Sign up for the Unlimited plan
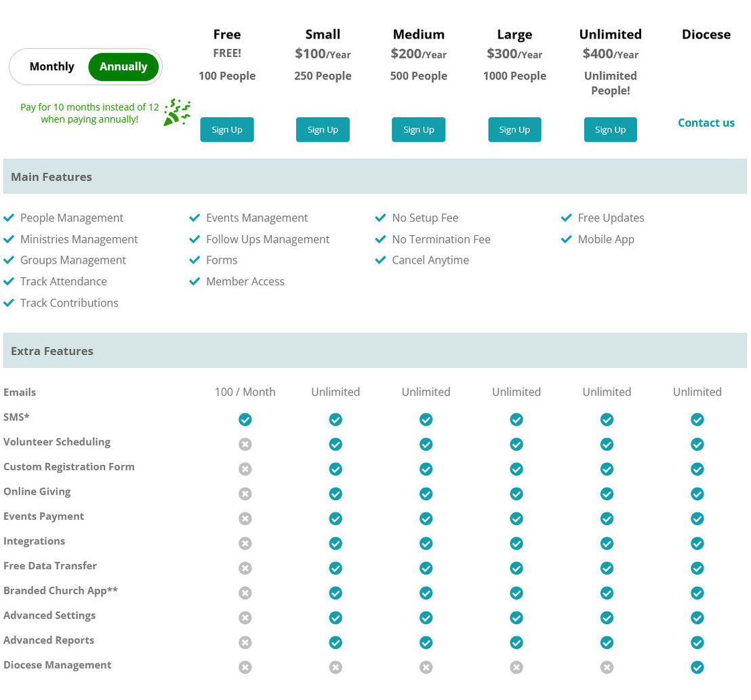This screenshot has height=700, width=751. tap(610, 129)
